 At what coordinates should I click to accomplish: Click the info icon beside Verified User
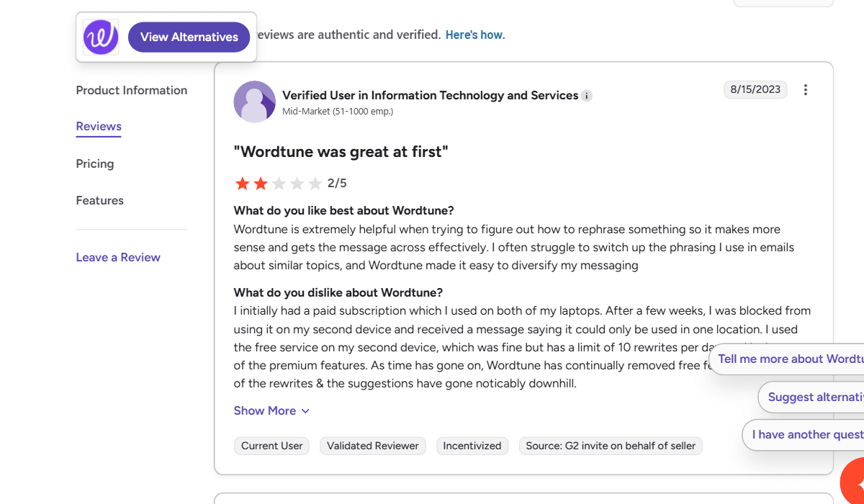click(x=587, y=96)
